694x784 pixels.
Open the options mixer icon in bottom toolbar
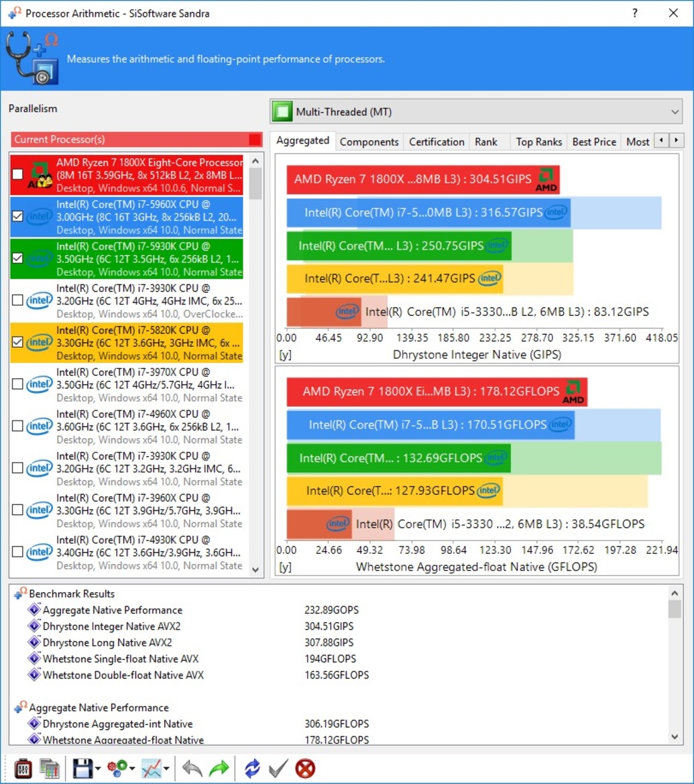click(x=23, y=769)
